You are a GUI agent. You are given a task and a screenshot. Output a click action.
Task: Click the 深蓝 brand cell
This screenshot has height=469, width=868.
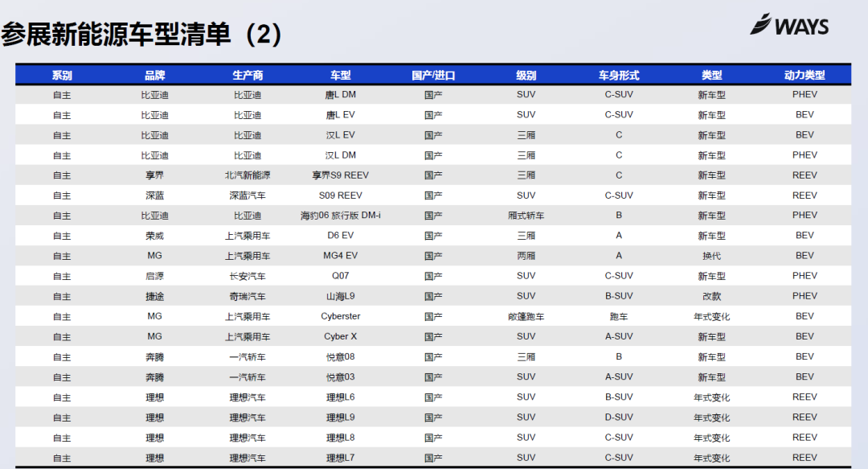point(155,195)
